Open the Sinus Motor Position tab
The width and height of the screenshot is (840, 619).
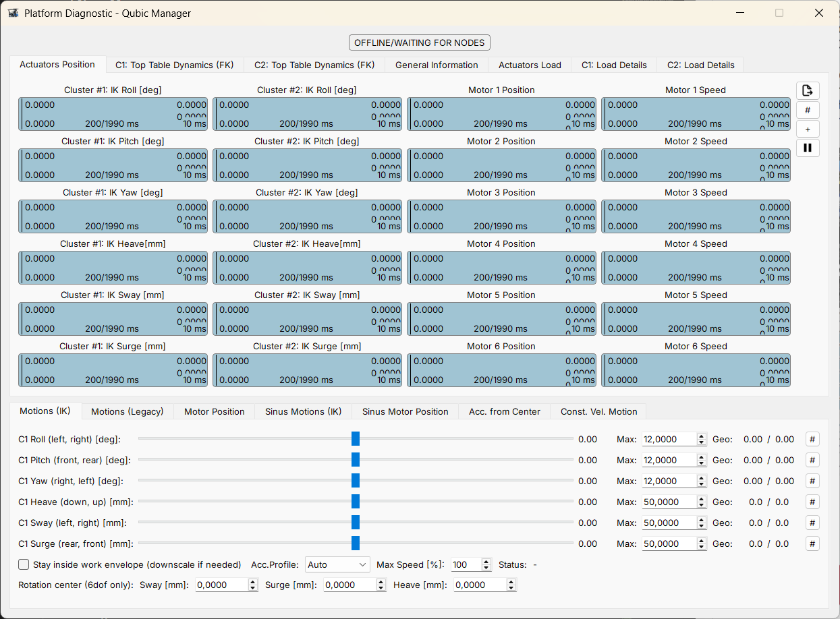pos(405,411)
